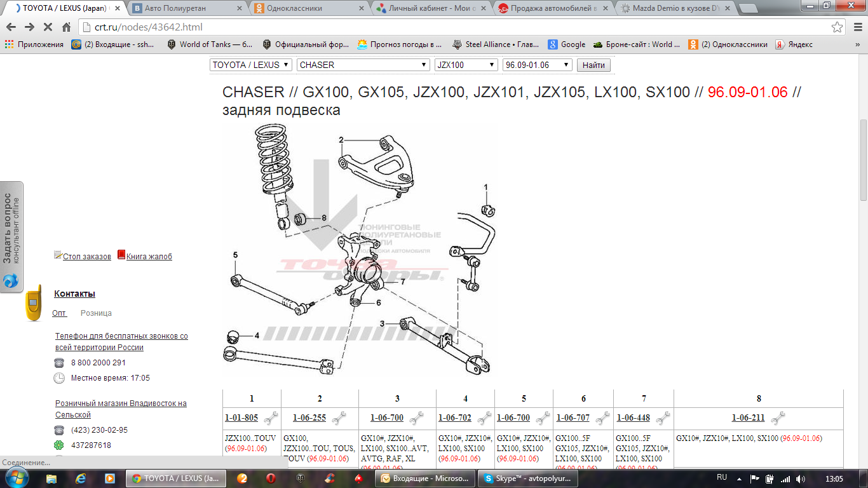Click the wrench icon beside 1-06-700 in column 3
This screenshot has width=868, height=488.
[416, 417]
